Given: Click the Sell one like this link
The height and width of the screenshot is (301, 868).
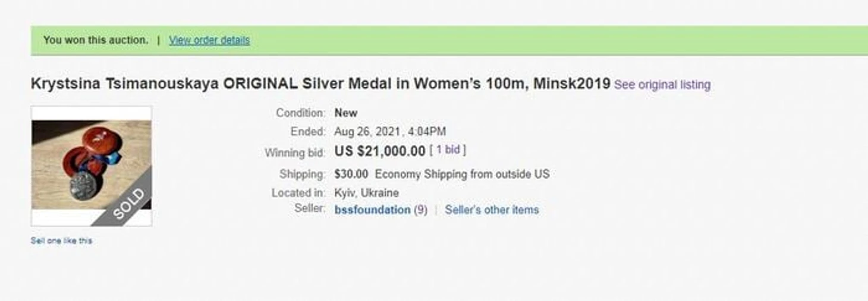Looking at the screenshot, I should [x=61, y=240].
